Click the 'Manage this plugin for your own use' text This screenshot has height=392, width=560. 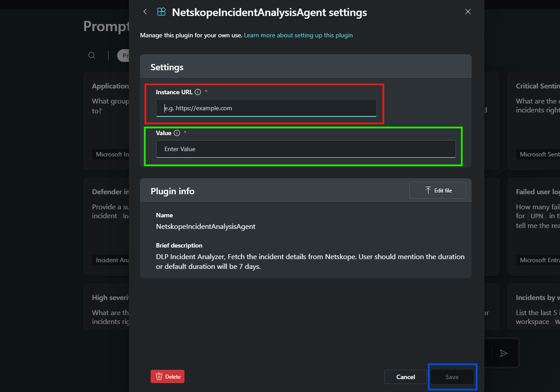191,35
